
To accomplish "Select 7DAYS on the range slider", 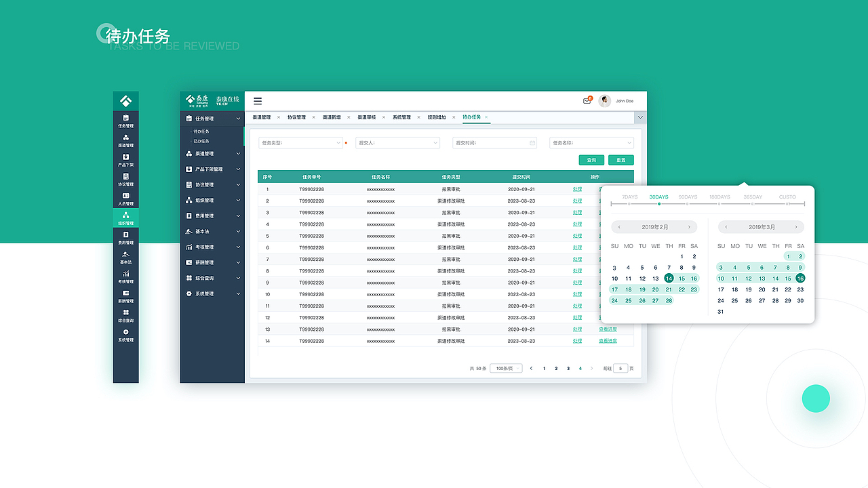I will 629,197.
